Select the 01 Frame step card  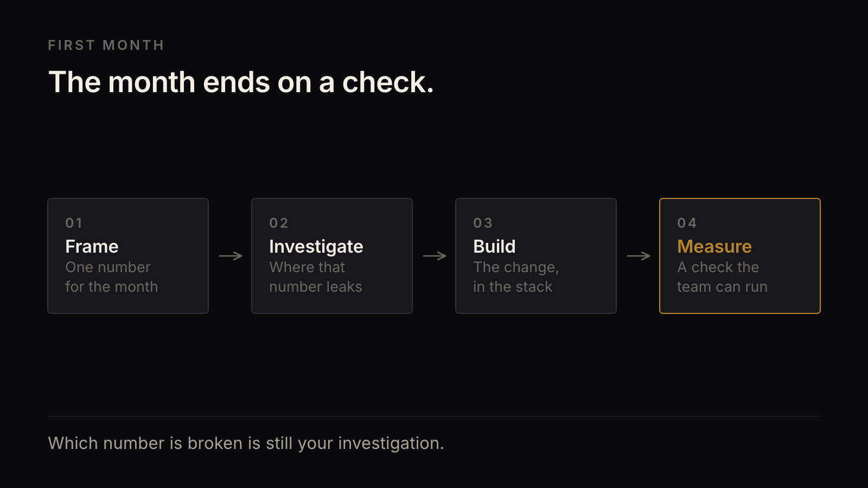[128, 256]
